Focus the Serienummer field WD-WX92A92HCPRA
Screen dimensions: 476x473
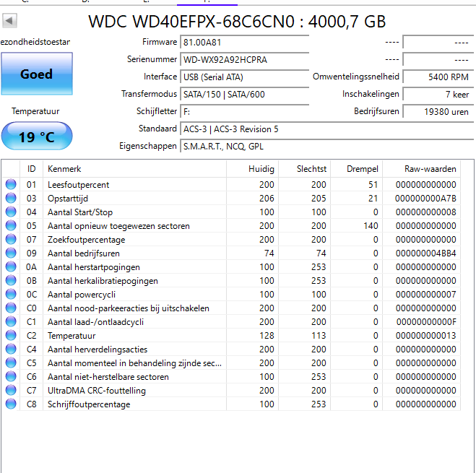coord(244,59)
